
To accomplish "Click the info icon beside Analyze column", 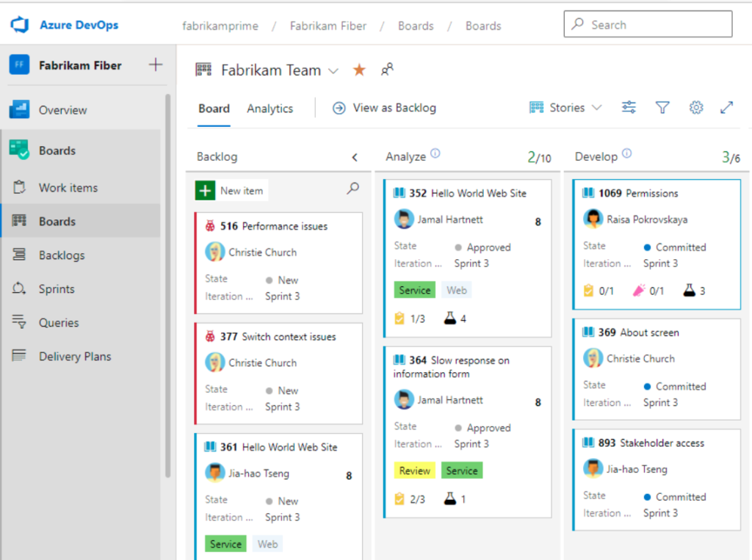I will point(435,154).
